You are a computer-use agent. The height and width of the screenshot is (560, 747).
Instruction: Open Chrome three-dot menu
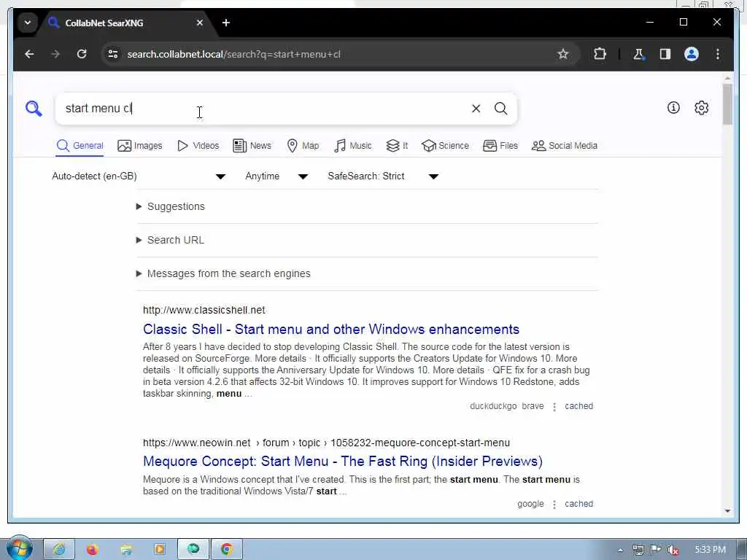pyautogui.click(x=718, y=54)
